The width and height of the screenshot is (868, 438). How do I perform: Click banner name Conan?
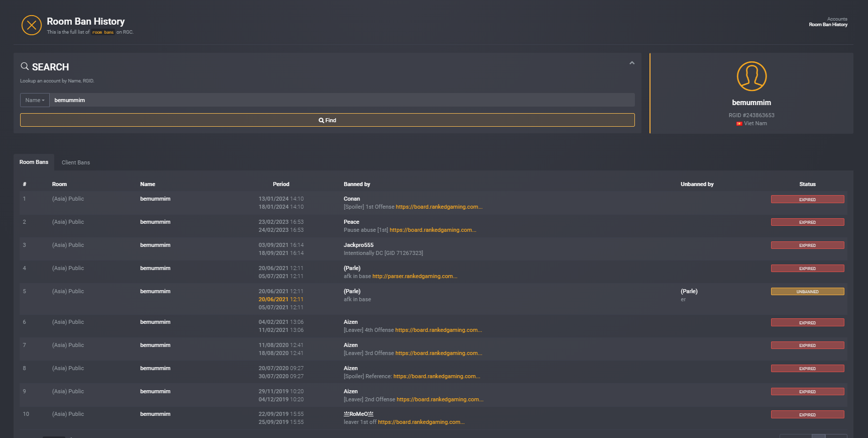[x=352, y=199]
